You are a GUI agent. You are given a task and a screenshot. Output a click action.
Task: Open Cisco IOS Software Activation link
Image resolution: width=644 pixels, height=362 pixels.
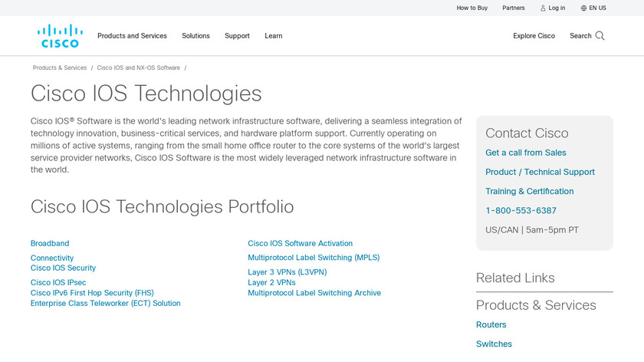[301, 243]
